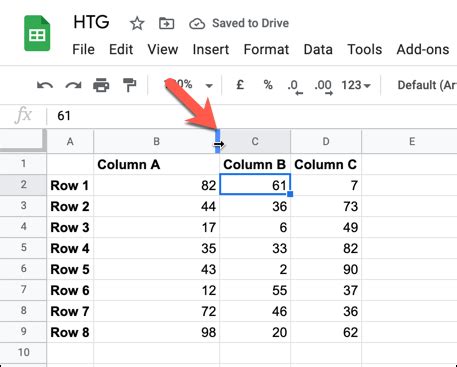Select the 'Column B' heading cell
The image size is (457, 367).
pos(255,164)
